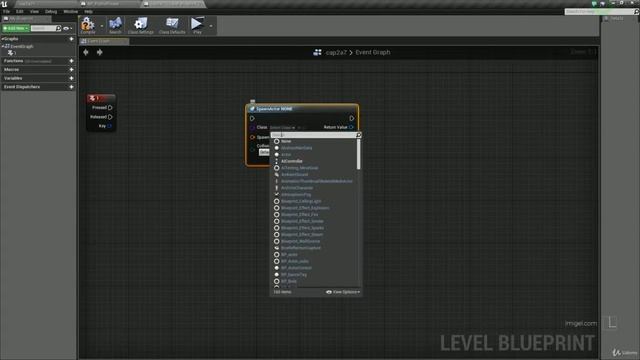The width and height of the screenshot is (640, 360).
Task: Open the Edit menu
Action: pyautogui.click(x=20, y=11)
